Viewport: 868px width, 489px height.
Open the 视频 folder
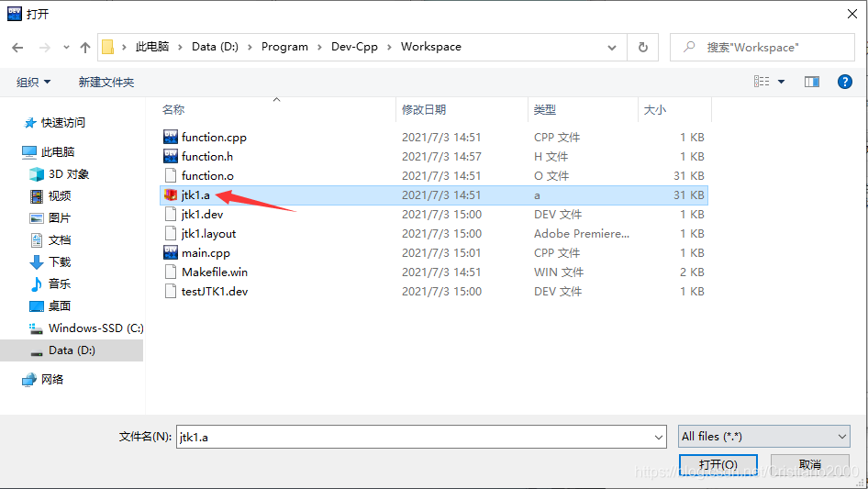point(59,195)
